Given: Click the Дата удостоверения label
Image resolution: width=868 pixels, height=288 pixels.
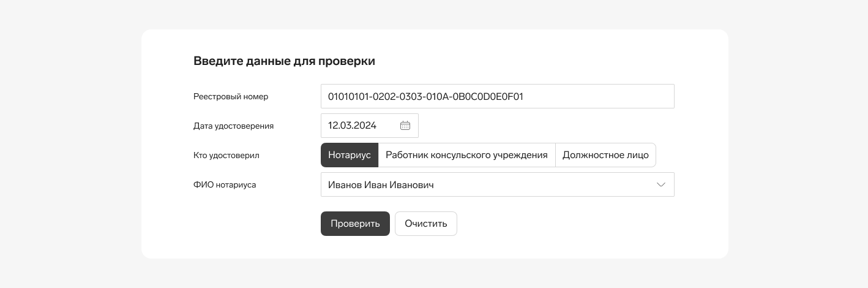Looking at the screenshot, I should coord(233,126).
